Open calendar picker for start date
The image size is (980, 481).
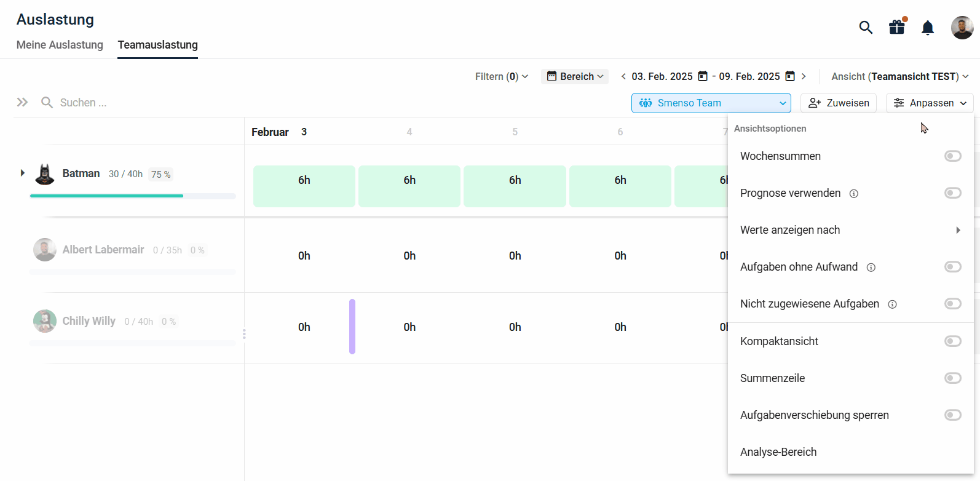[x=703, y=76]
